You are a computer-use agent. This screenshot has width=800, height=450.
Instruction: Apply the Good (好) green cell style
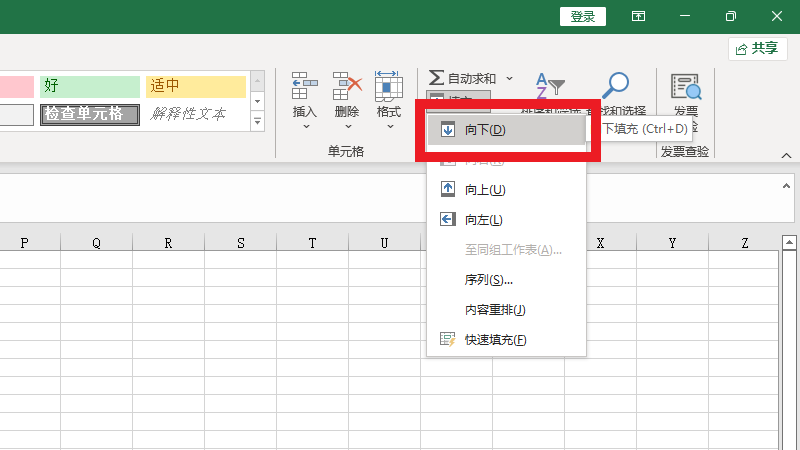pos(90,86)
